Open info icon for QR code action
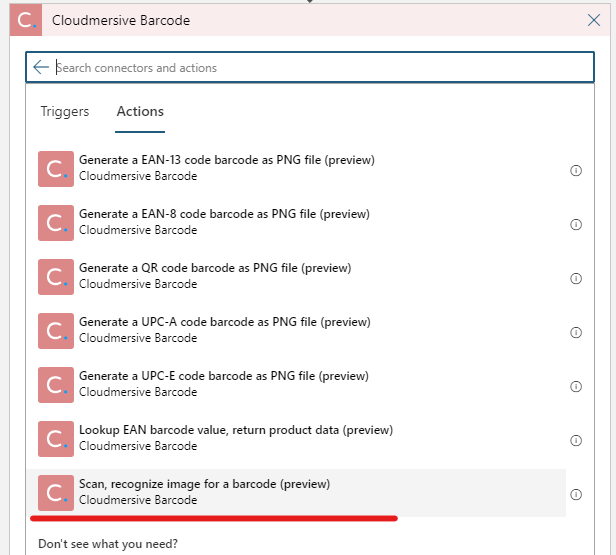 pyautogui.click(x=576, y=279)
